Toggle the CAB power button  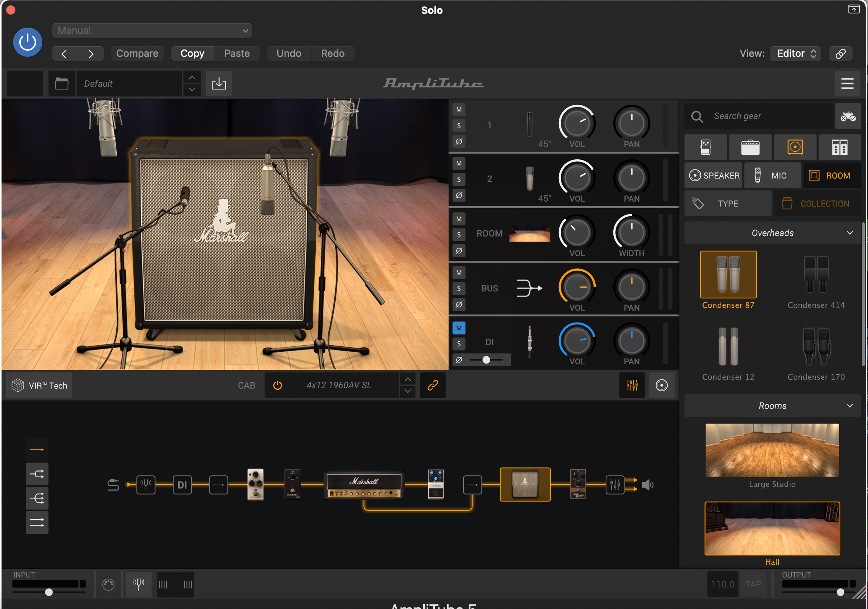(277, 385)
